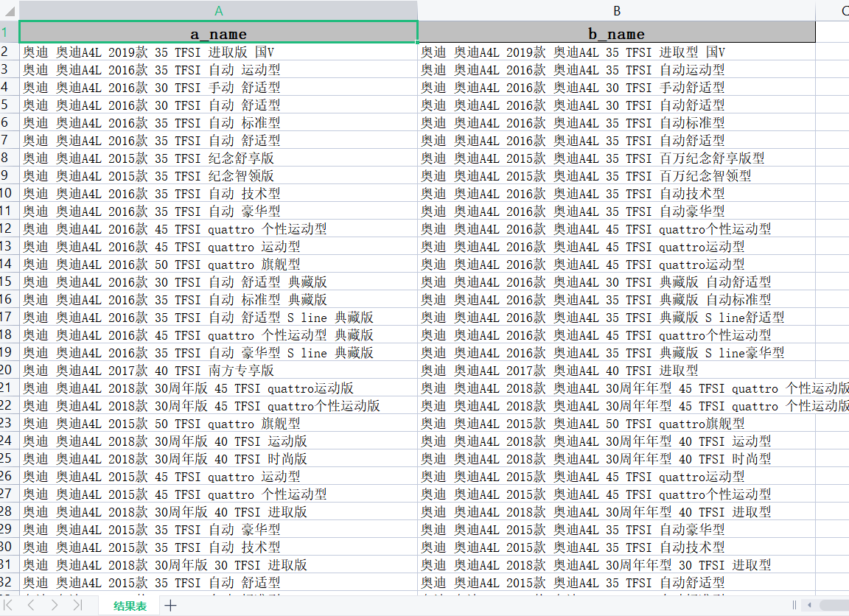
Task: Select row 32 header
Action: tap(9, 582)
